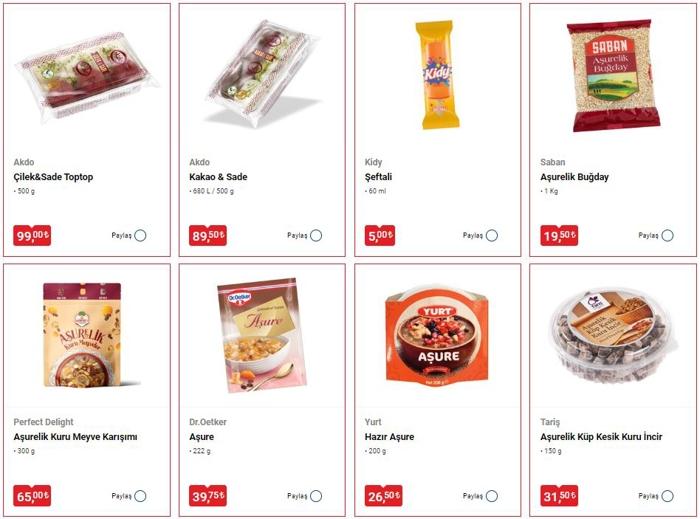Open the Dr.Oetker Aşure packet image
700x519 pixels.
point(262,335)
